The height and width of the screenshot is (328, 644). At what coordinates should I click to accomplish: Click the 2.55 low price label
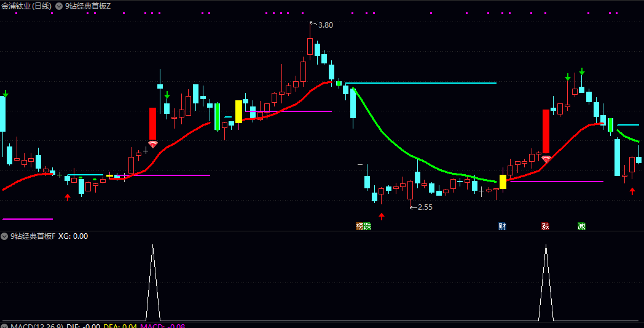click(x=425, y=207)
